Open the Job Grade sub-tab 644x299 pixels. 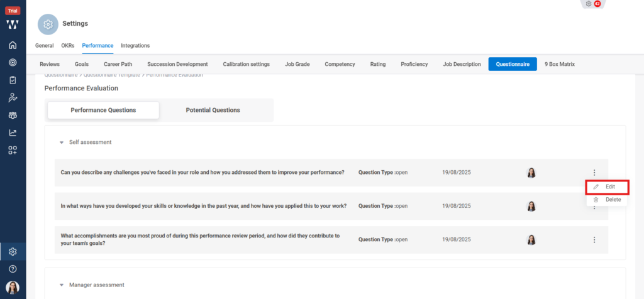(297, 64)
